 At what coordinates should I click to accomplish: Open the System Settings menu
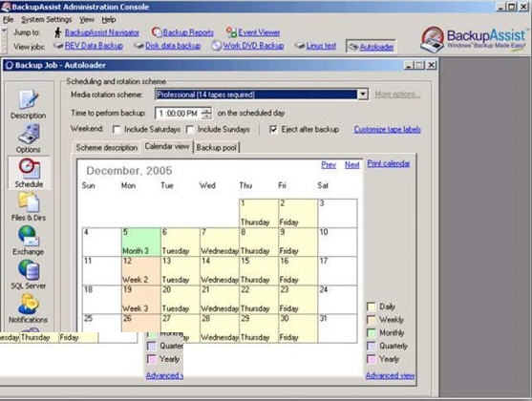[47, 20]
